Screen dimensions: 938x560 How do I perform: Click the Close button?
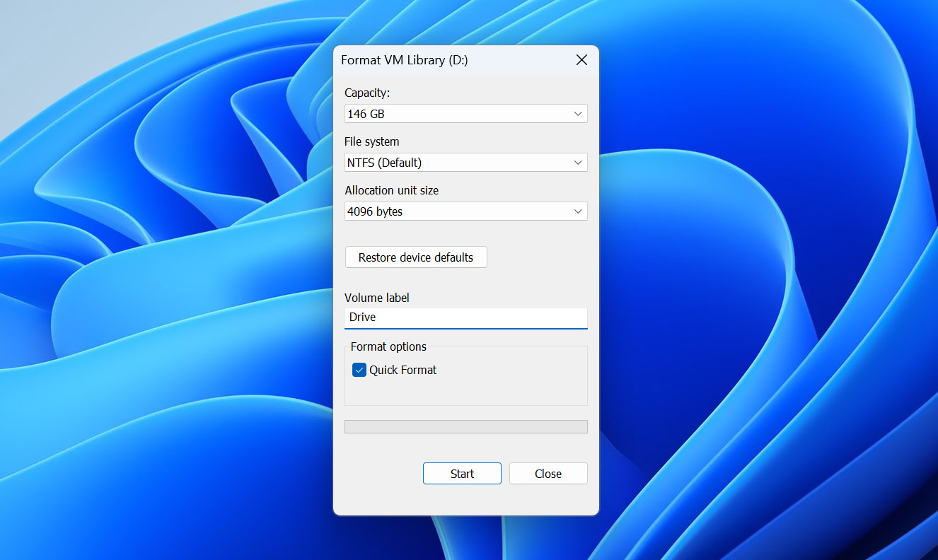(548, 473)
